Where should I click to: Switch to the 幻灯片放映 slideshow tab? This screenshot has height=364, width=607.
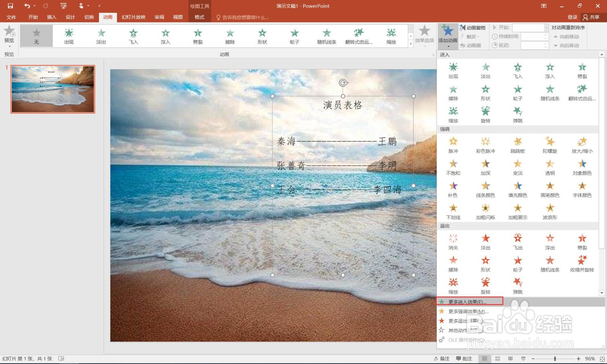pyautogui.click(x=134, y=17)
